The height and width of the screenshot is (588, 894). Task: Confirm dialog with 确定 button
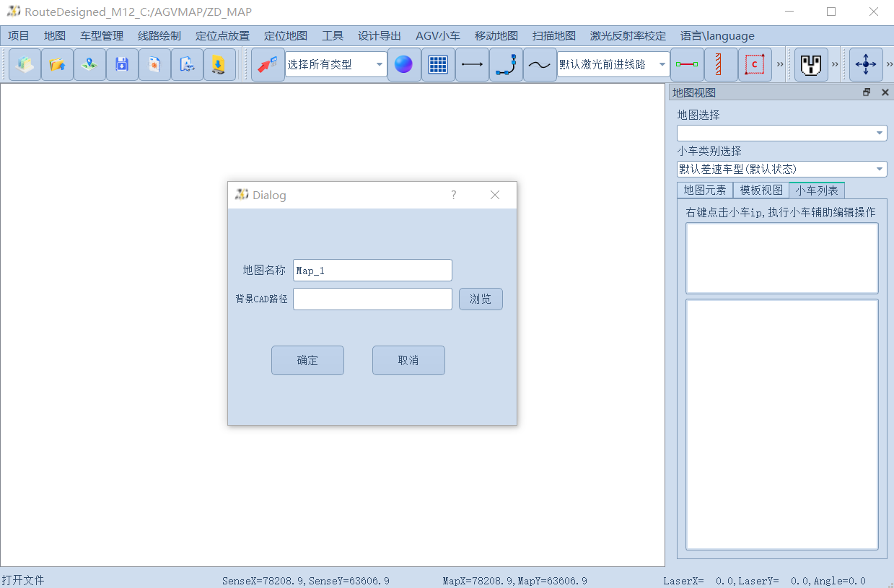coord(307,361)
